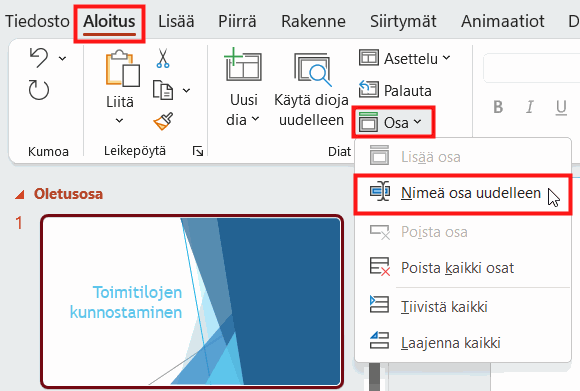Open the Osa section dropdown
This screenshot has height=391, width=580.
tap(393, 122)
